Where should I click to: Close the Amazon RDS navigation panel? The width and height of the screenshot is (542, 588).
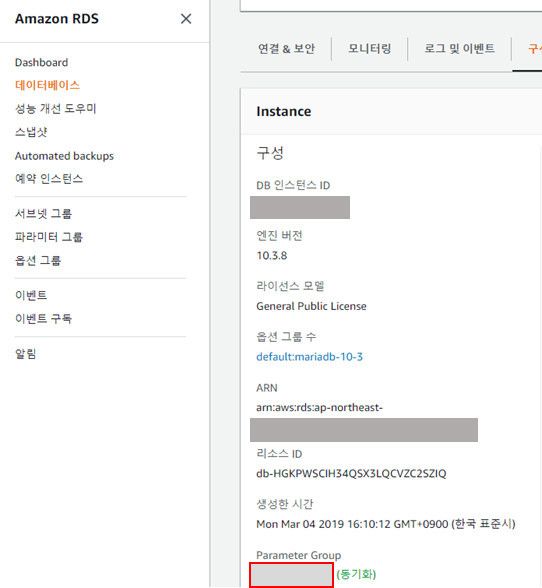(x=186, y=19)
